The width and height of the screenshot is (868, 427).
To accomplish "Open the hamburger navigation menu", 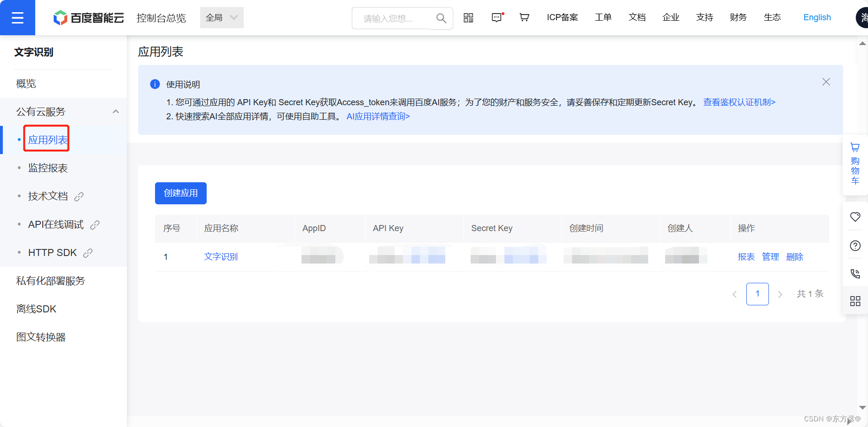I will point(17,17).
